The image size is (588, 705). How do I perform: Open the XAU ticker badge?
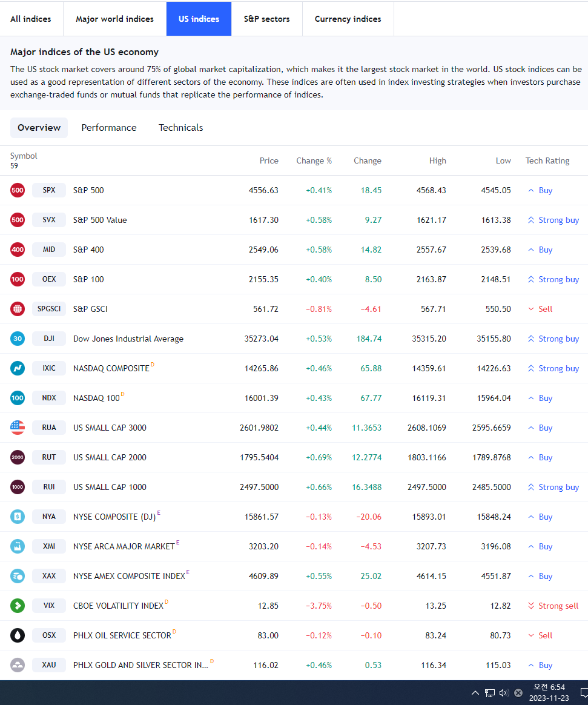click(x=49, y=665)
